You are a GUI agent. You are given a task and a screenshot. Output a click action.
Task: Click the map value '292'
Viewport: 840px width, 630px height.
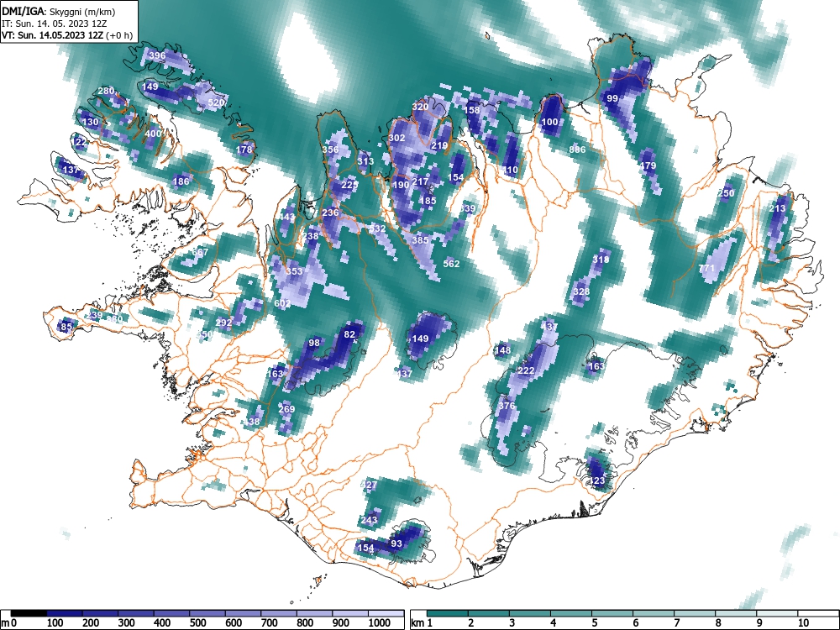click(x=224, y=323)
